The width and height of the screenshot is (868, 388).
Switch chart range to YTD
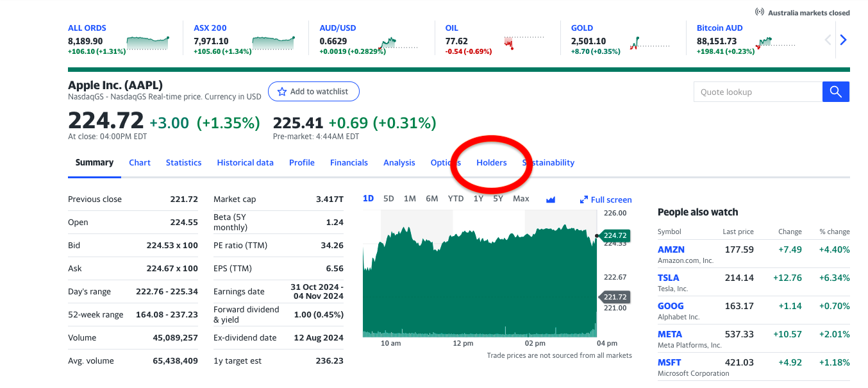pyautogui.click(x=455, y=199)
